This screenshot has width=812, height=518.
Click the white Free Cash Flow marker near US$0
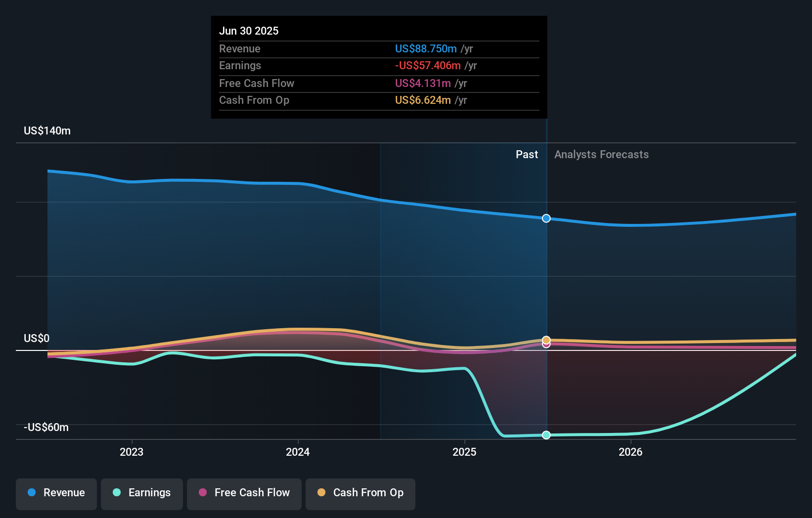(546, 345)
